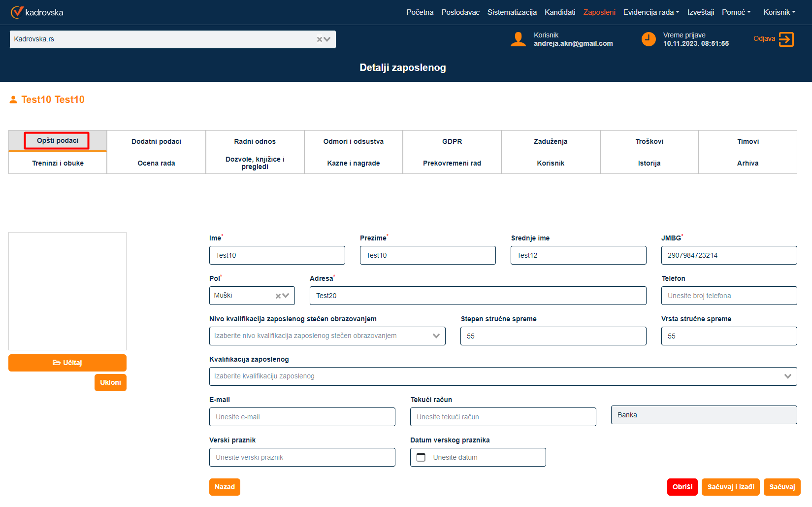Screen dimensions: 812x507
Task: Click the logout arrow icon next to Odjava
Action: coord(786,39)
